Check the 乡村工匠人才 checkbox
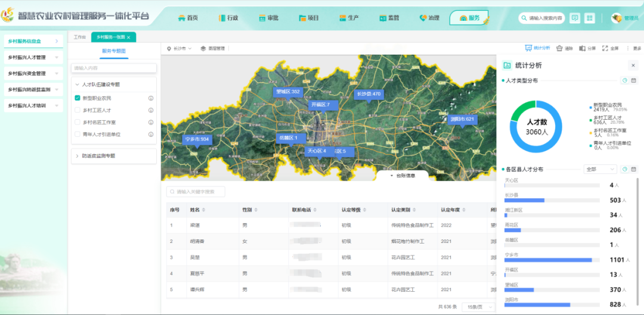The height and width of the screenshot is (315, 644). [x=78, y=110]
